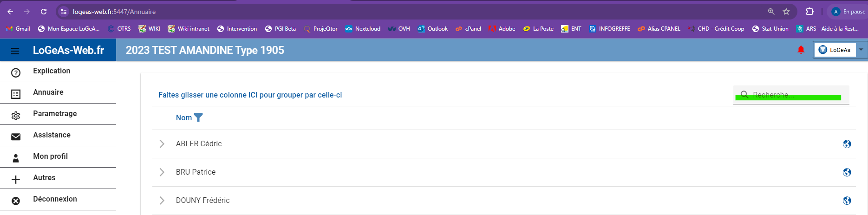Click globe icon for DOUNY Frédéric
868x215 pixels.
coord(847,201)
